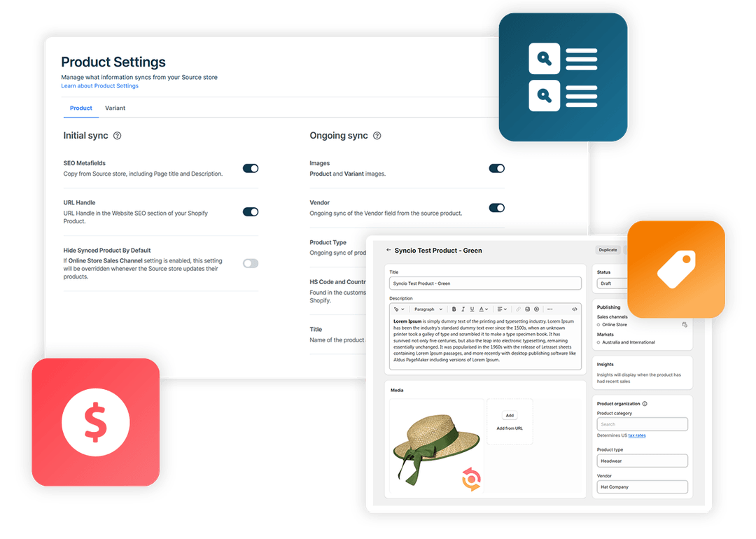Toggle bold formatting in the description editor
This screenshot has height=539, width=756.
(454, 309)
